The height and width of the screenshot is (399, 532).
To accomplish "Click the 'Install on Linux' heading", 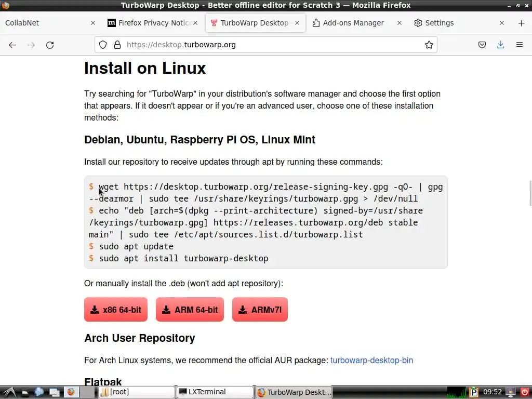I will 145,68.
